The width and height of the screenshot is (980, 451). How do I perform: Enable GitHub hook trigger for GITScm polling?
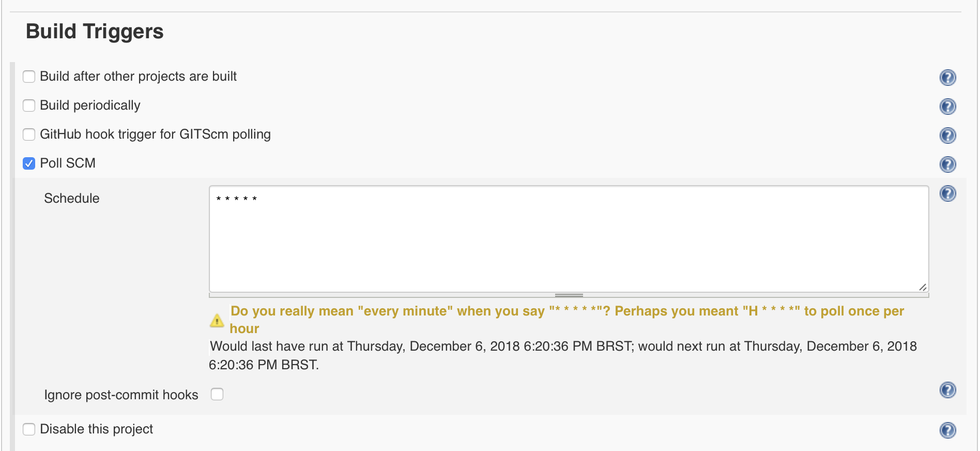tap(29, 134)
